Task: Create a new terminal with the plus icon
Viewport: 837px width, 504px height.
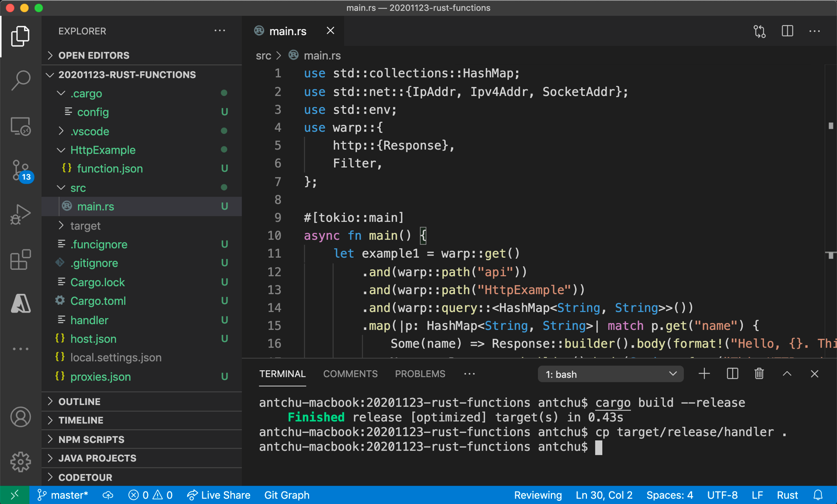Action: coord(704,374)
